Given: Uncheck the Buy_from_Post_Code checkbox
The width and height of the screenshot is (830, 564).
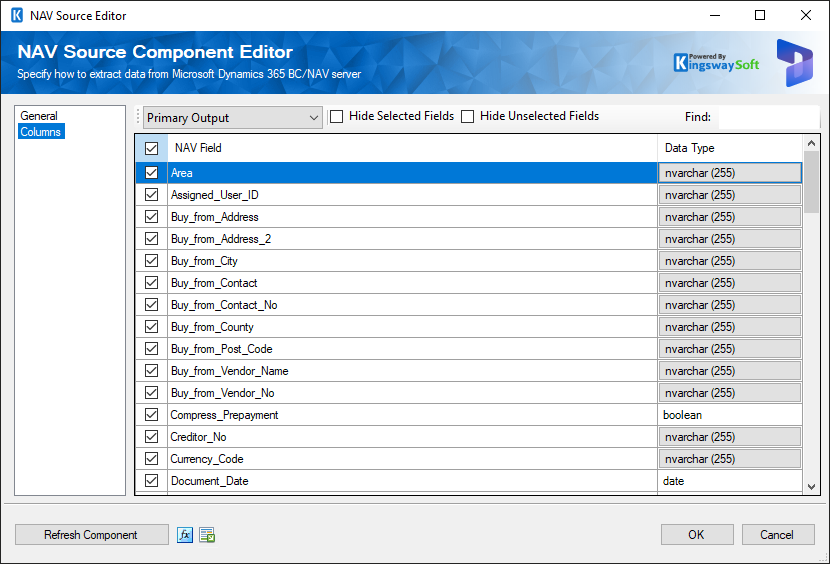Looking at the screenshot, I should tap(151, 348).
